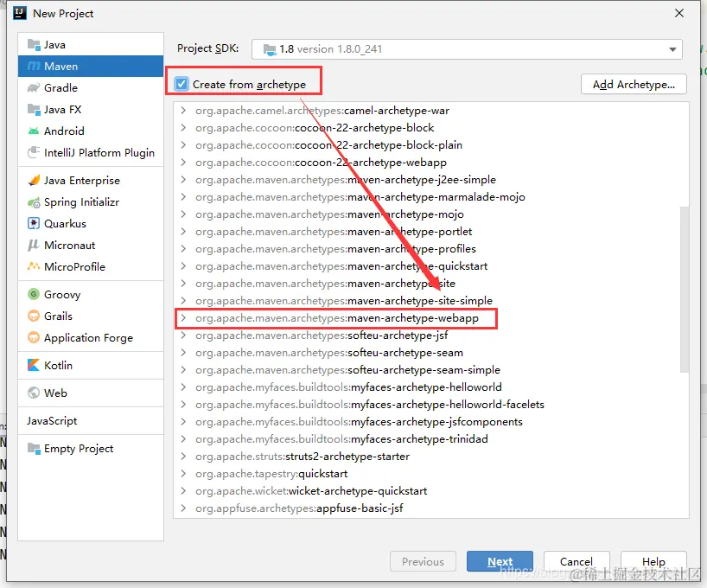707x588 pixels.
Task: Click the Kotlin K icon
Action: (x=34, y=365)
